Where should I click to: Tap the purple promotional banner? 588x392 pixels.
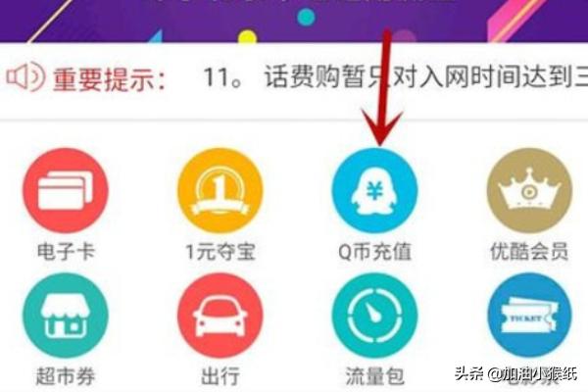point(294,21)
